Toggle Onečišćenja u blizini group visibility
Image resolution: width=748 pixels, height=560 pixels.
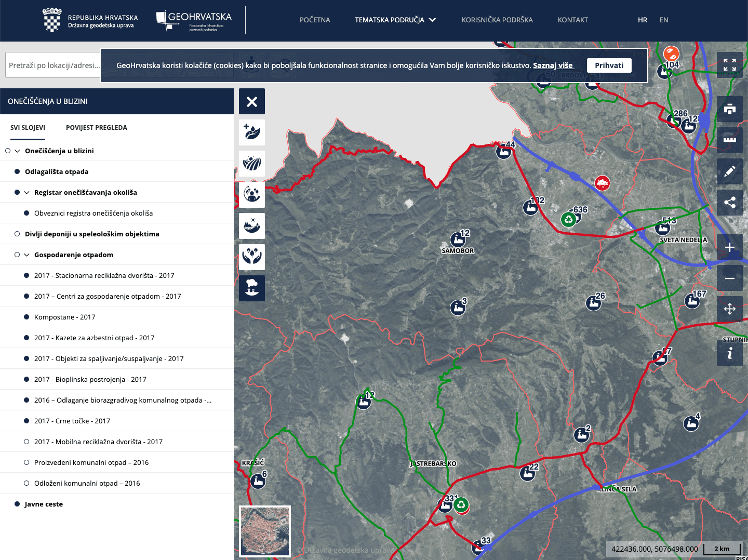pos(8,151)
